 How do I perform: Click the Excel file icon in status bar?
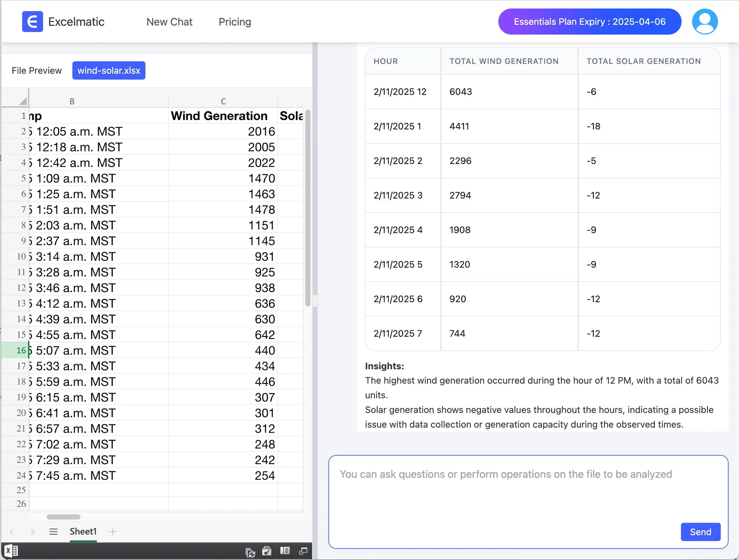click(x=11, y=550)
